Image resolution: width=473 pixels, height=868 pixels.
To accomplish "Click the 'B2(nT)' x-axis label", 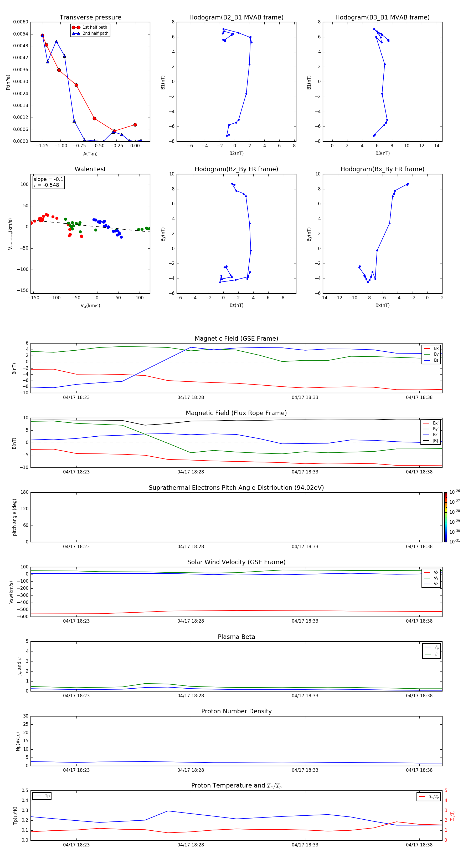I will pyautogui.click(x=236, y=153).
